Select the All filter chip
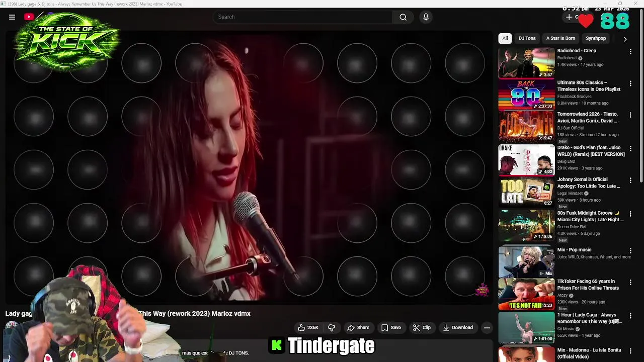 pyautogui.click(x=505, y=39)
